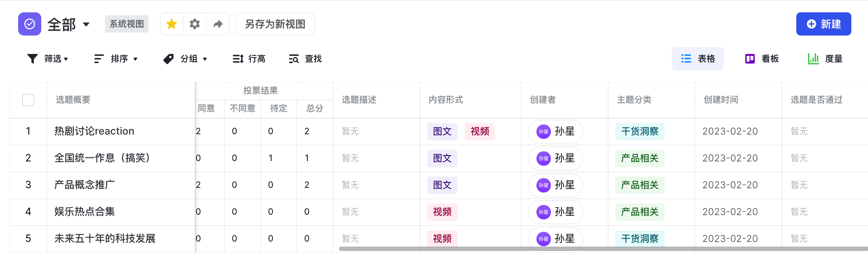The image size is (868, 264).
Task: Expand the 分组 group dropdown
Action: 185,59
